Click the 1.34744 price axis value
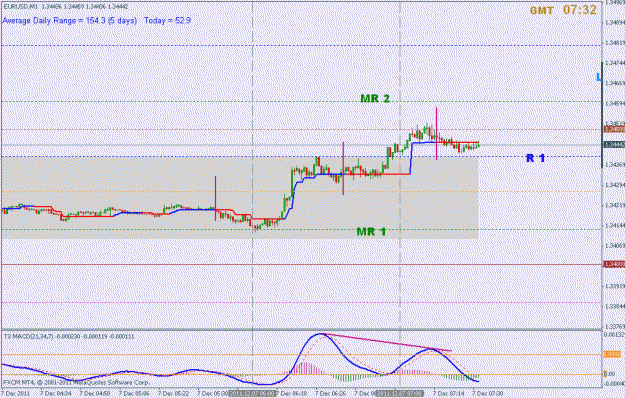Image resolution: width=625 pixels, height=398 pixels. pyautogui.click(x=615, y=63)
